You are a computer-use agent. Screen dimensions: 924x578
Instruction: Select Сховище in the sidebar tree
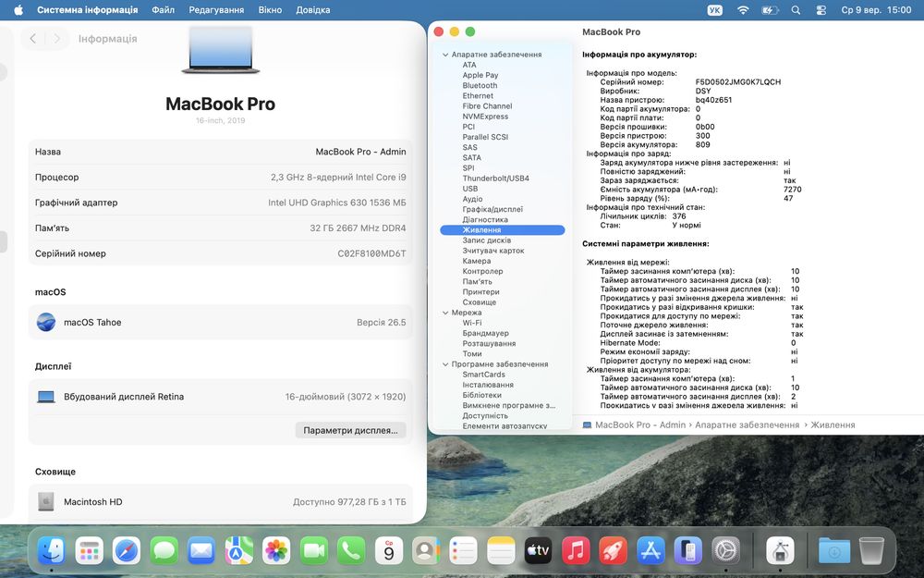coord(479,302)
